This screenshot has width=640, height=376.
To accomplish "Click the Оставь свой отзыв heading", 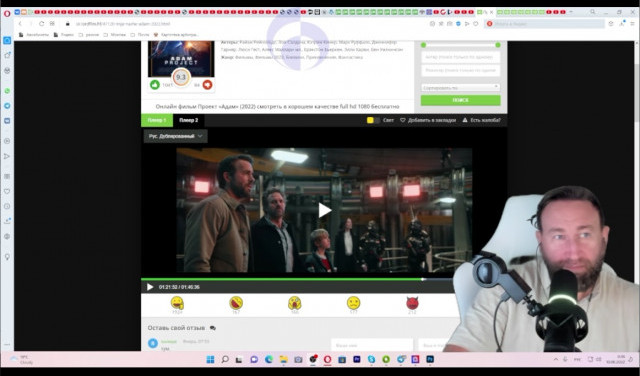I will tap(176, 328).
